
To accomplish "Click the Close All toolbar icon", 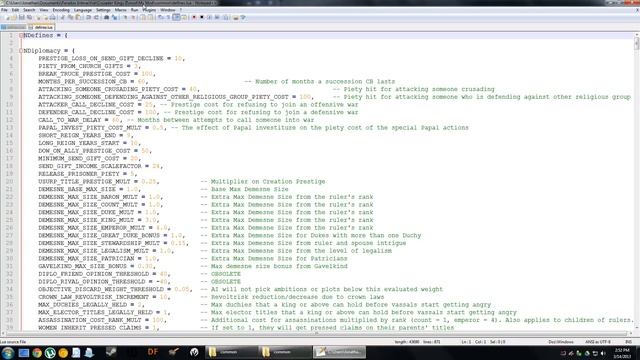I will point(46,18).
